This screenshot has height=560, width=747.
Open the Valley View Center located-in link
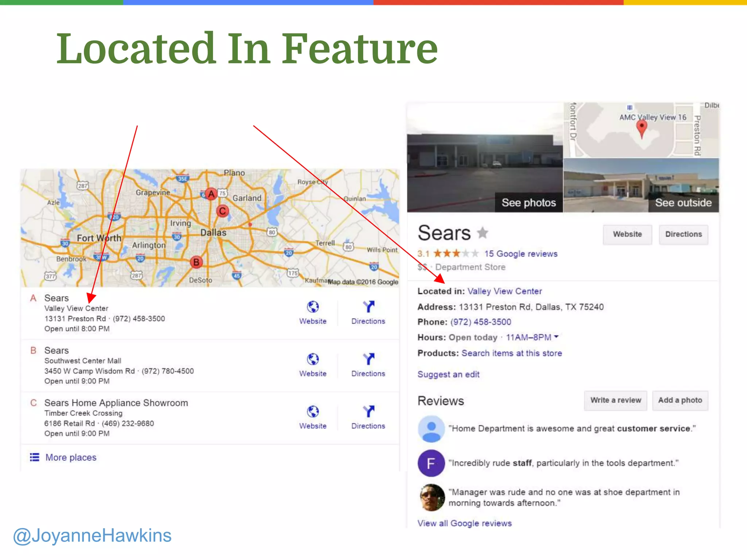click(504, 291)
